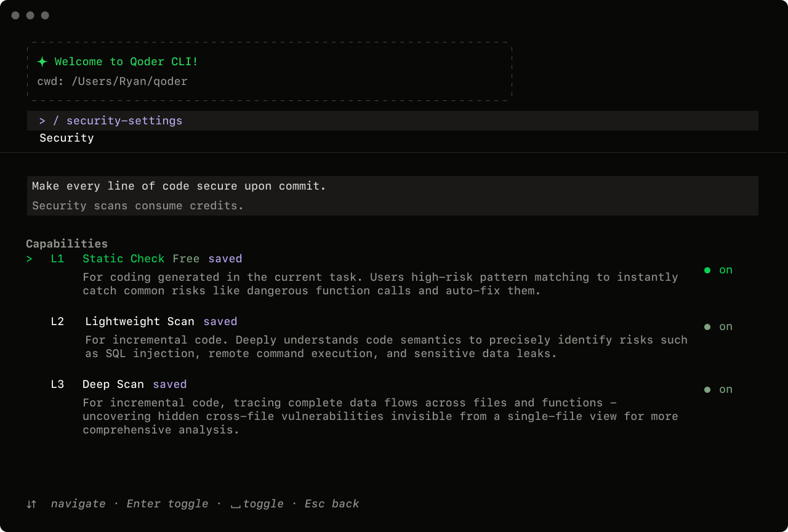Switch off the L3 Deep Scan toggle
Image resolution: width=788 pixels, height=532 pixels.
click(x=718, y=389)
